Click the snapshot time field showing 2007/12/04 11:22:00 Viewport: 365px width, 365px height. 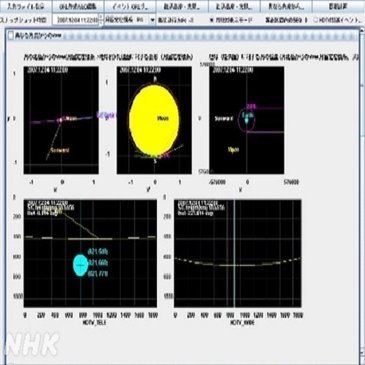click(x=77, y=20)
